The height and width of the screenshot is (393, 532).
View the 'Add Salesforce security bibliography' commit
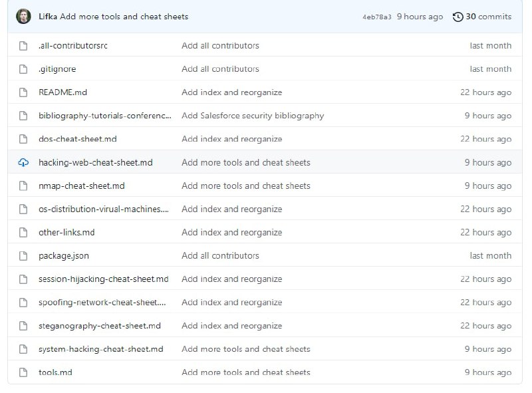[x=253, y=116]
